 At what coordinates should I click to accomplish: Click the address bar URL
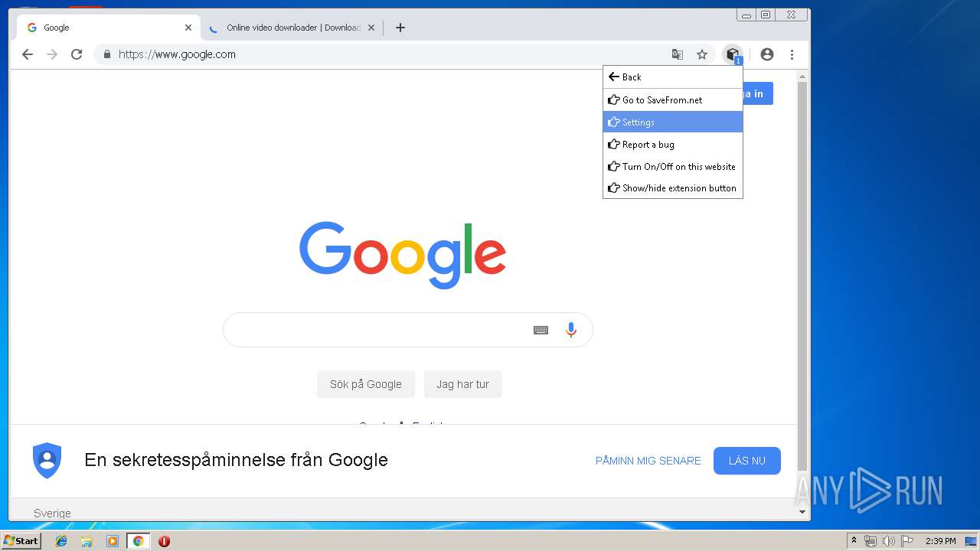tap(177, 54)
